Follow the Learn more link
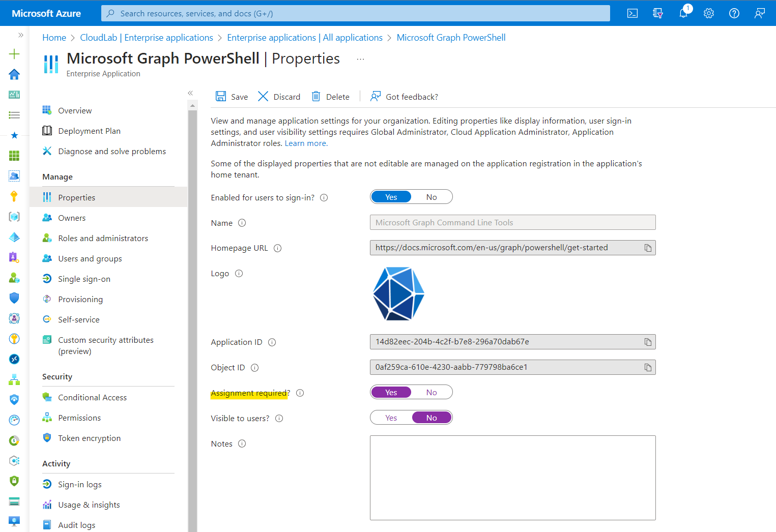This screenshot has width=776, height=532. (x=306, y=143)
